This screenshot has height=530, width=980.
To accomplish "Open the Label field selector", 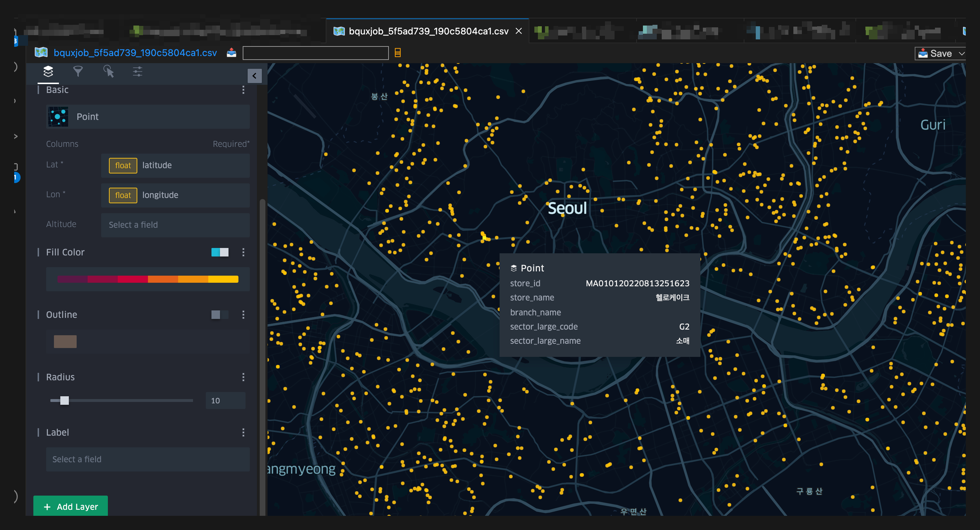I will [x=148, y=459].
